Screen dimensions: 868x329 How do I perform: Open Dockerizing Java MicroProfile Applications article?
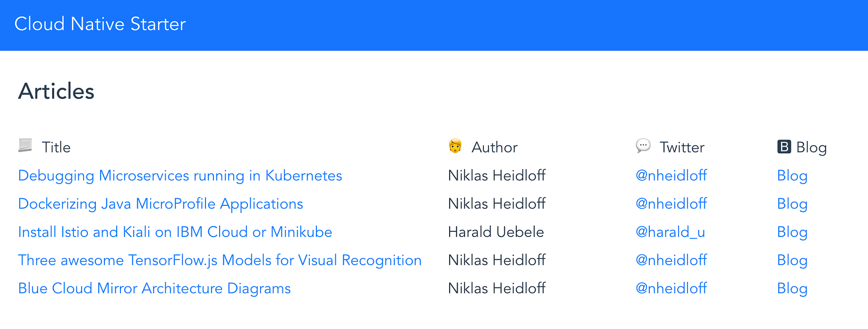click(x=161, y=204)
